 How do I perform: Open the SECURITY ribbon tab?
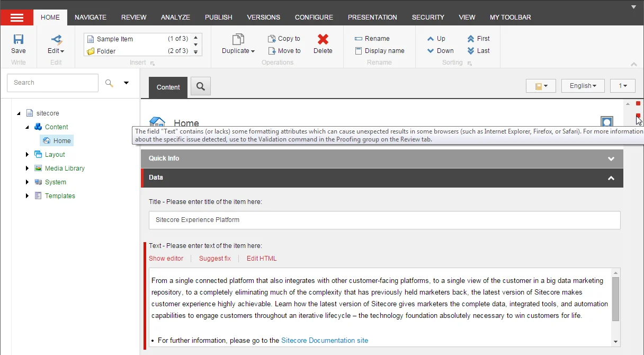[428, 17]
